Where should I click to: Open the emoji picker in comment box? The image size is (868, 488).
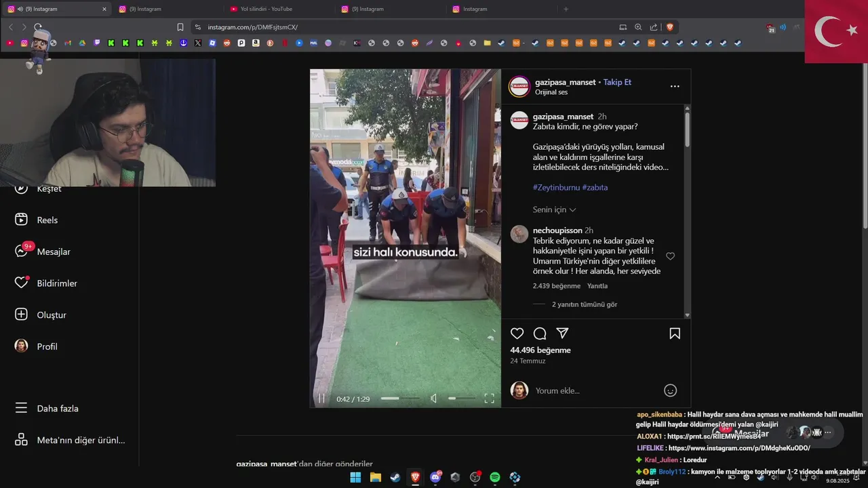pos(670,390)
